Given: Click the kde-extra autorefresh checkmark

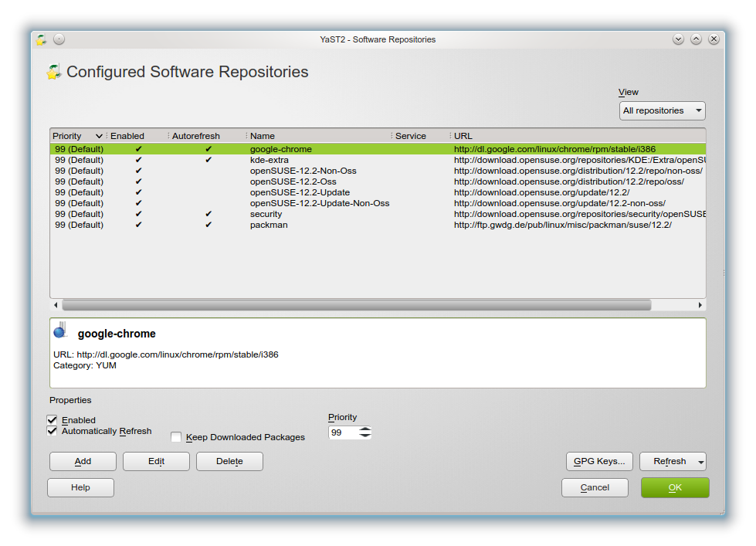Looking at the screenshot, I should 208,160.
